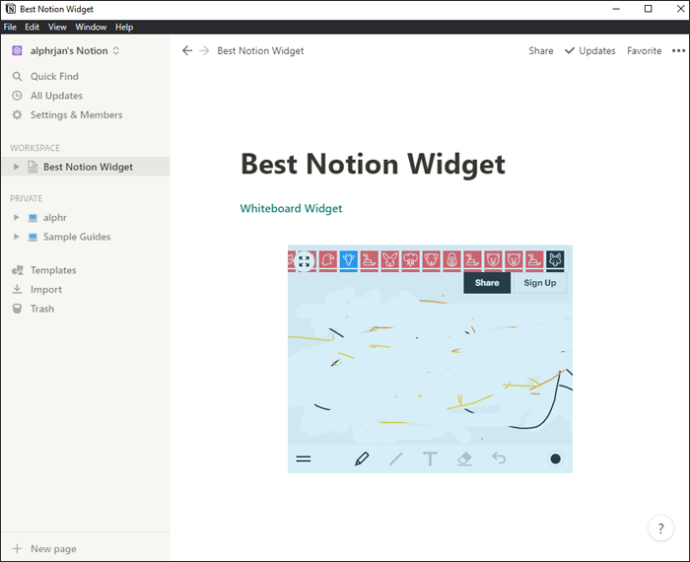Select the blue giraffe avatar

pyautogui.click(x=349, y=260)
